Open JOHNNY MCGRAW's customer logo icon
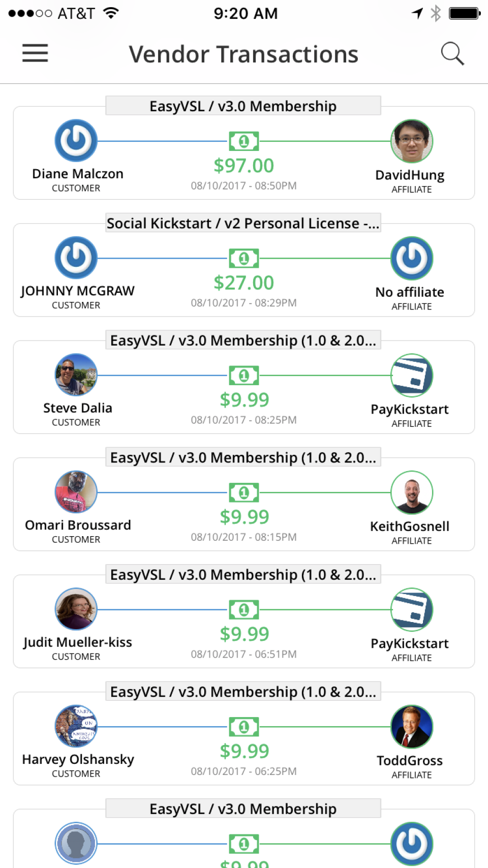The width and height of the screenshot is (488, 868). click(76, 258)
